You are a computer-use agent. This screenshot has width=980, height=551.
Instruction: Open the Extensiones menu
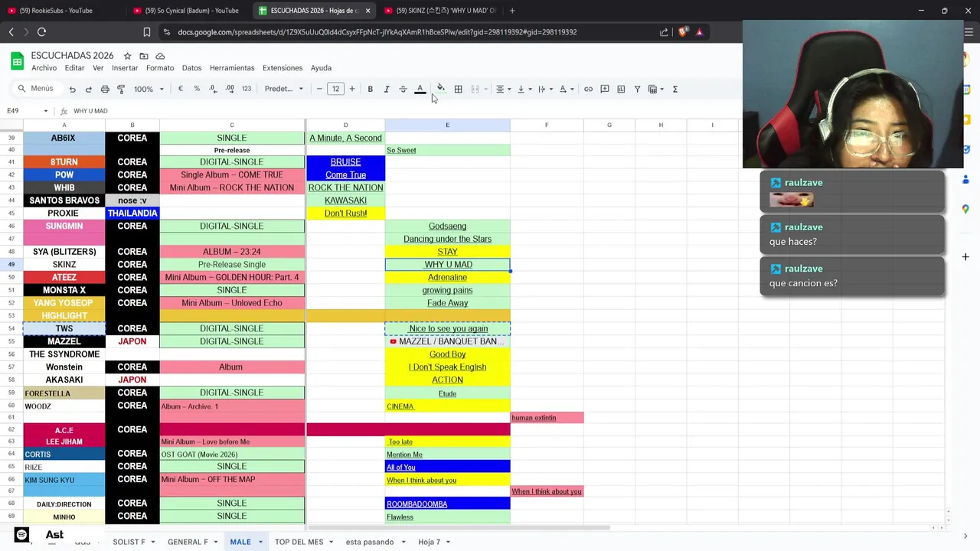click(x=283, y=68)
